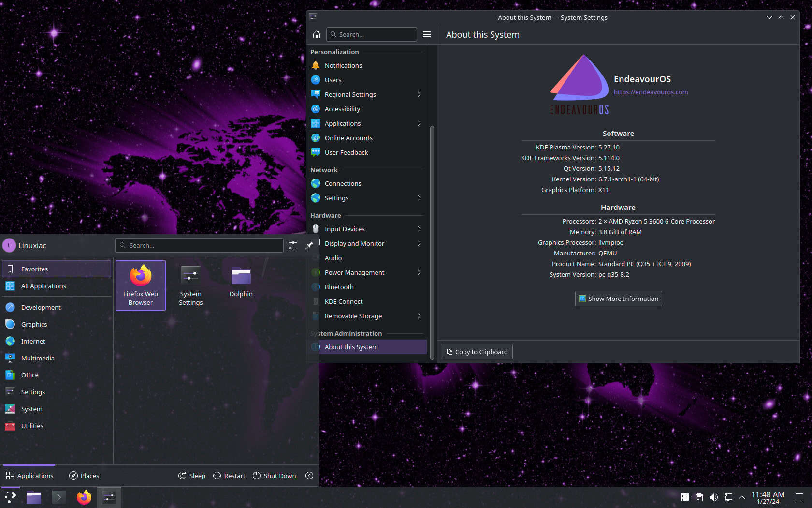Switch to Applications tab in launcher
The image size is (812, 508).
29,476
